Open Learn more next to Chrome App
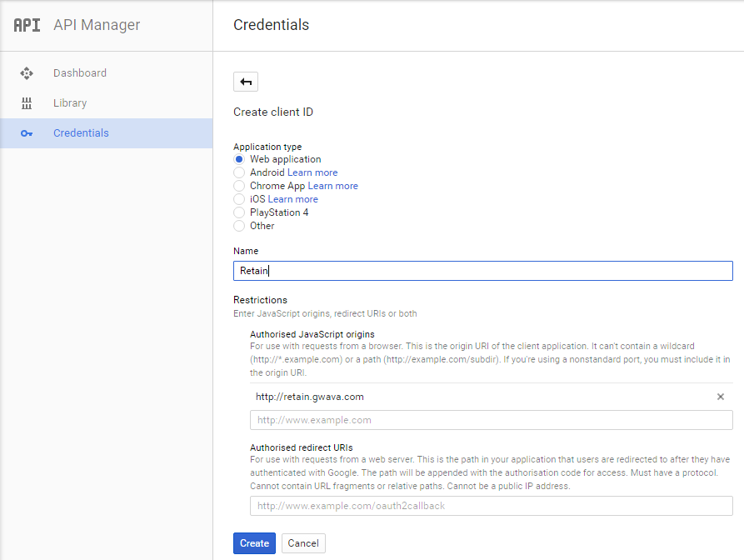Image resolution: width=744 pixels, height=560 pixels. pos(332,186)
